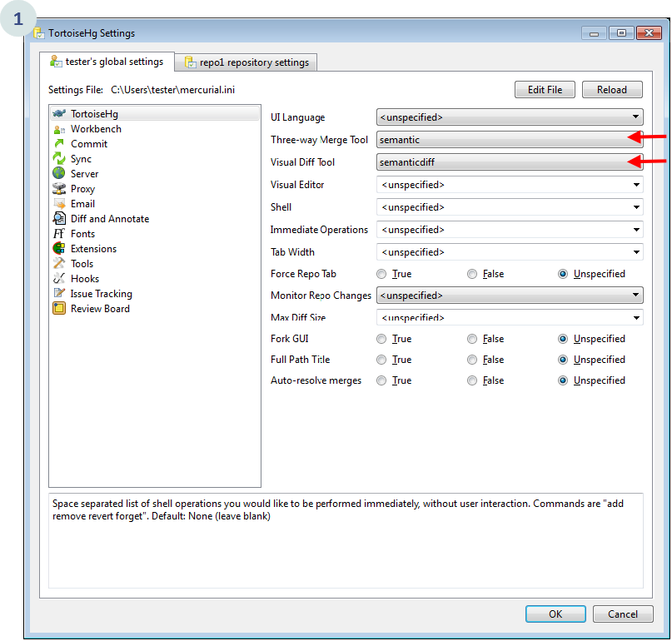Open the Max Diff Size dropdown
This screenshot has width=672, height=641.
pyautogui.click(x=510, y=317)
